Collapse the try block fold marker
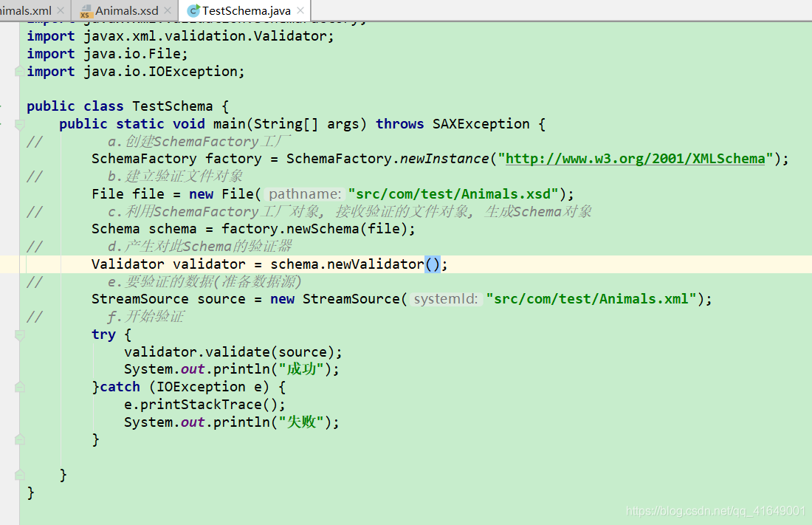Screen dimensions: 812x525 (x=19, y=334)
